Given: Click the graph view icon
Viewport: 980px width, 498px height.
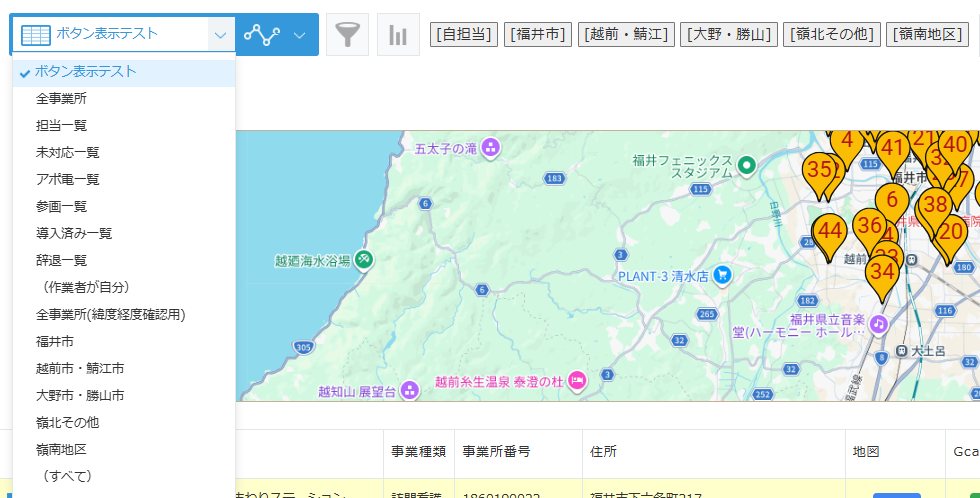Looking at the screenshot, I should [x=262, y=35].
